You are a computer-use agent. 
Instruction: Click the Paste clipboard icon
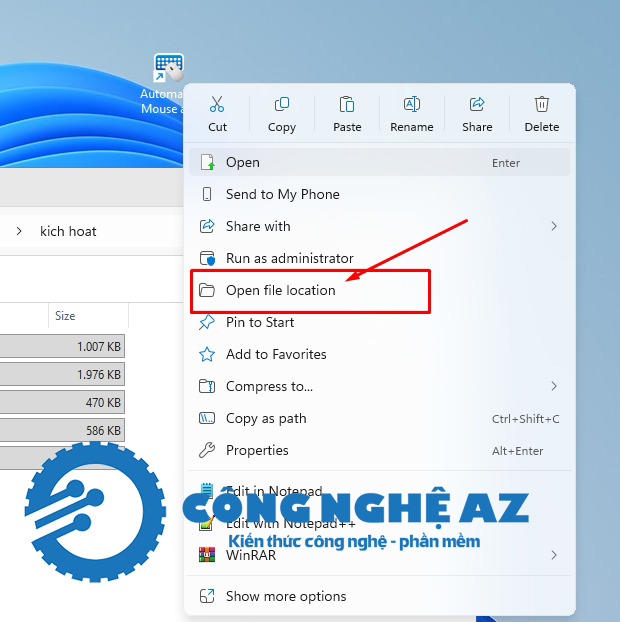[347, 105]
